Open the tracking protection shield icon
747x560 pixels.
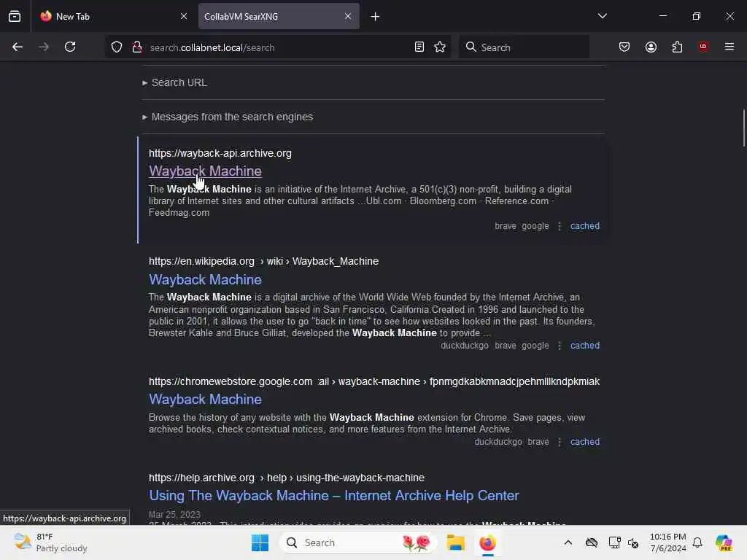[117, 47]
